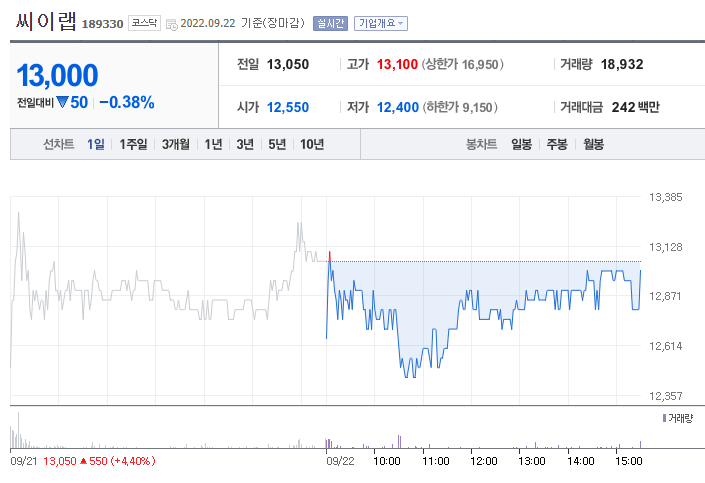Click the 코스닥 market badge
The image size is (705, 483).
pyautogui.click(x=144, y=23)
